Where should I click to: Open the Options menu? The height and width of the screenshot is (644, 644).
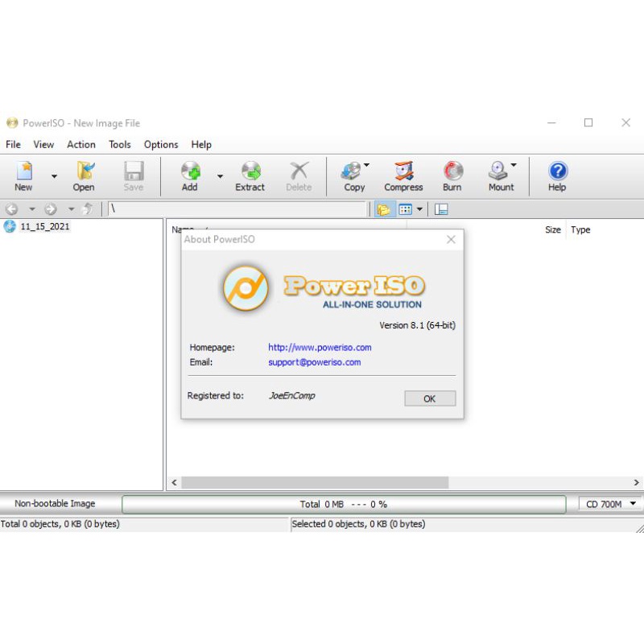161,145
